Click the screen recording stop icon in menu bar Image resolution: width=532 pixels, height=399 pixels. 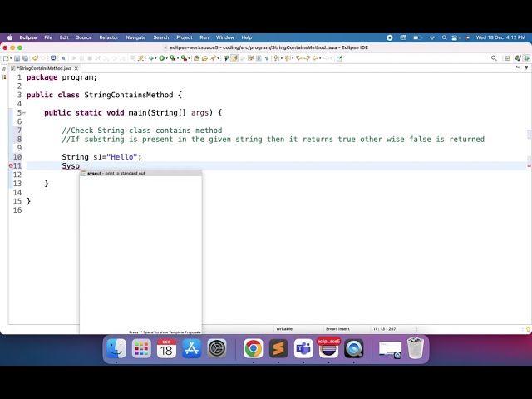point(390,37)
